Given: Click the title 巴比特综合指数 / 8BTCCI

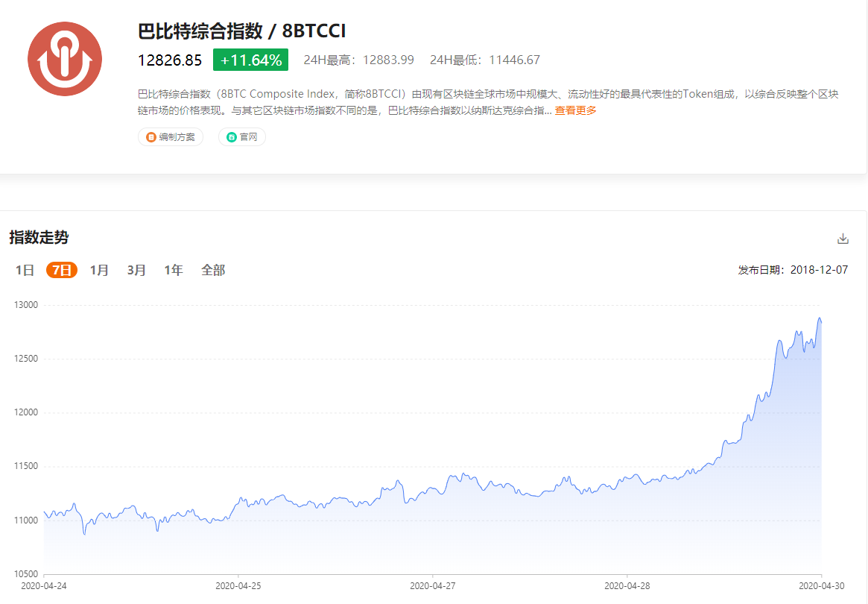Looking at the screenshot, I should (x=242, y=31).
